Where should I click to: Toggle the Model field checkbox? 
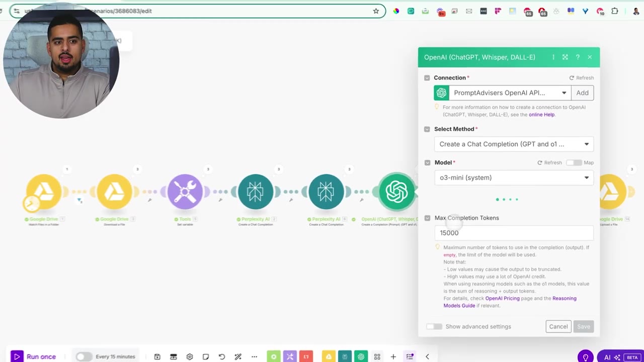pyautogui.click(x=427, y=162)
